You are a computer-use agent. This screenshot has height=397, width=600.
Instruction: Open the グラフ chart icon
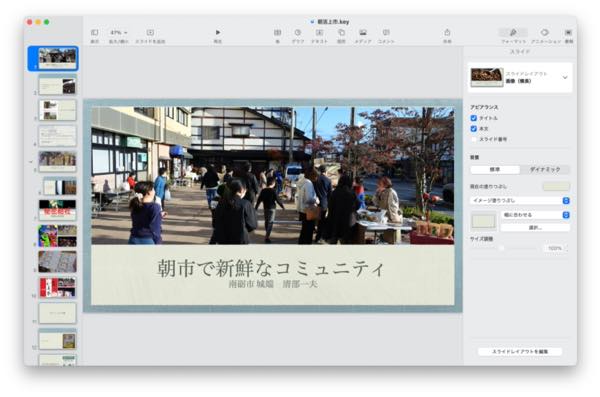click(298, 33)
